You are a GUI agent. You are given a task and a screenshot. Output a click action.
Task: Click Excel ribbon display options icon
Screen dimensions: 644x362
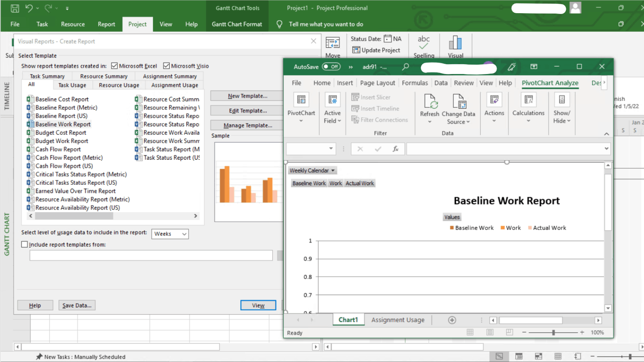pyautogui.click(x=534, y=67)
